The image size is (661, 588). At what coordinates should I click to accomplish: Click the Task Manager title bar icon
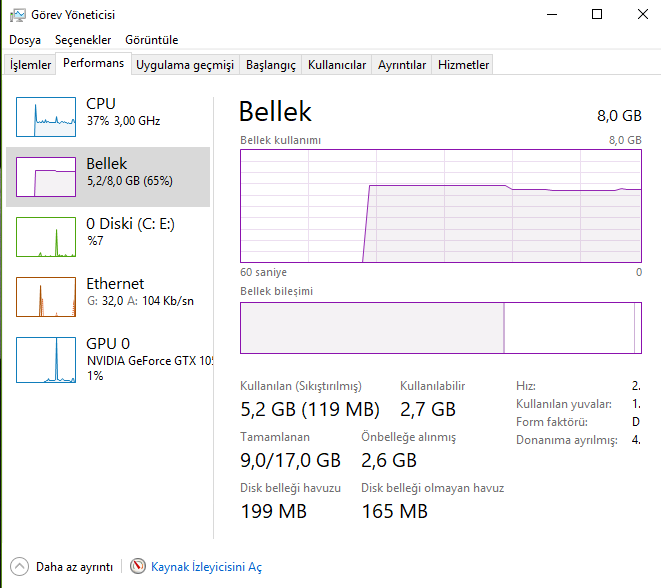click(18, 15)
